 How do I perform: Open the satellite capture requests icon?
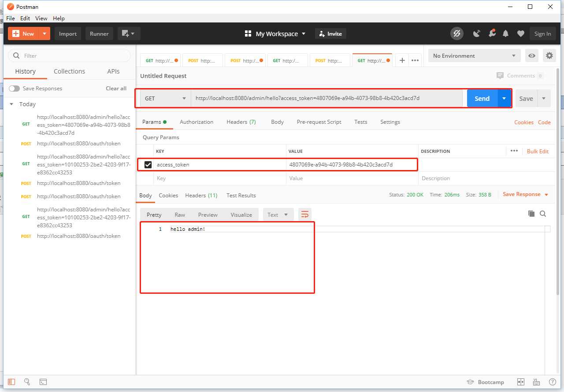477,33
